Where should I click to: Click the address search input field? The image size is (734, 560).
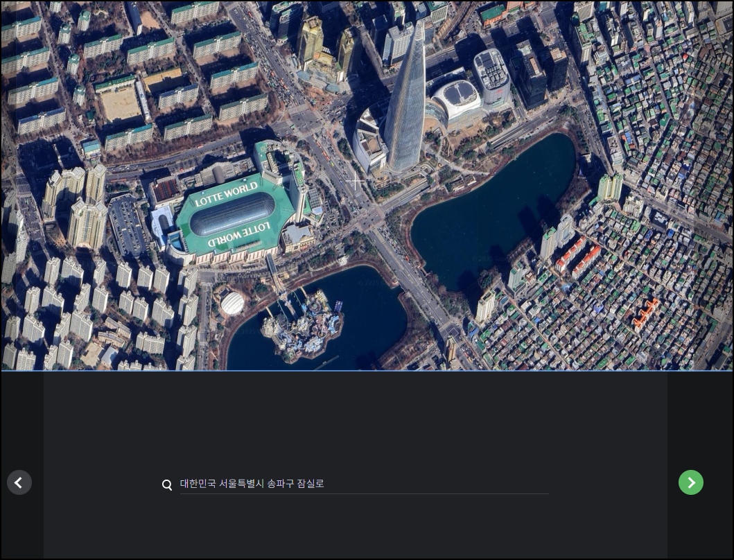[364, 484]
